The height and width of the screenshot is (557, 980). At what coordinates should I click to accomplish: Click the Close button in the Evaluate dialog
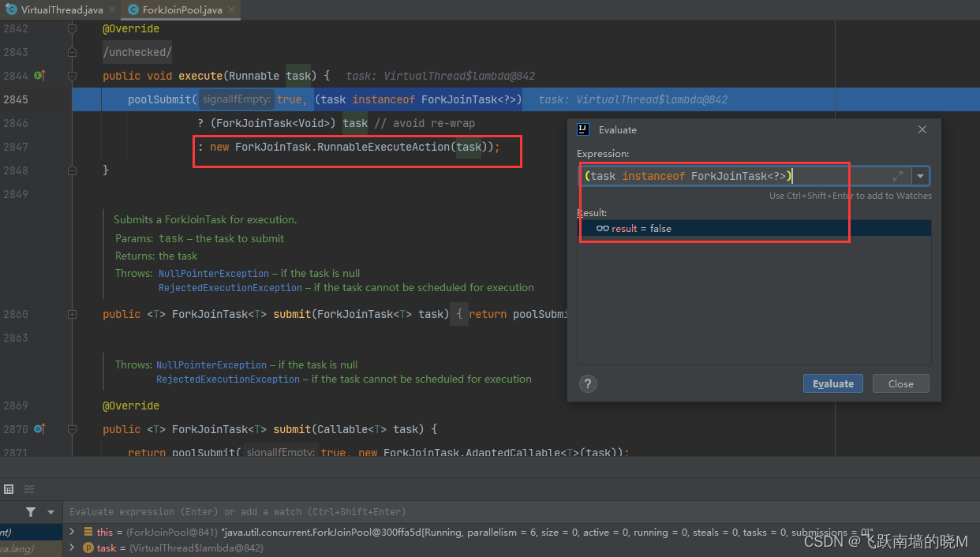click(900, 383)
